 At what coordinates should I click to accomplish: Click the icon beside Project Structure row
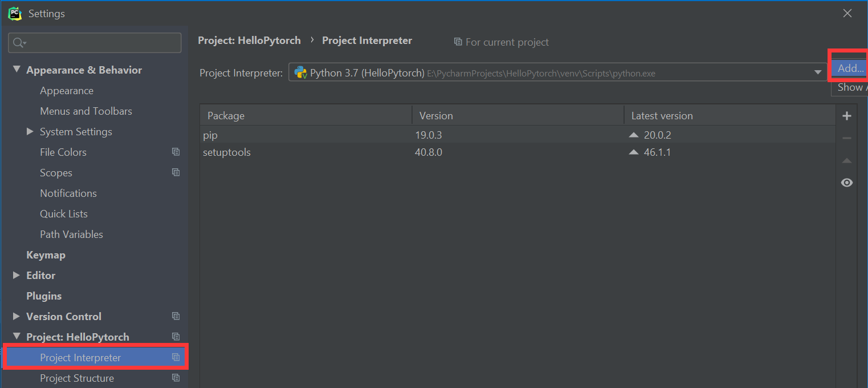[176, 378]
